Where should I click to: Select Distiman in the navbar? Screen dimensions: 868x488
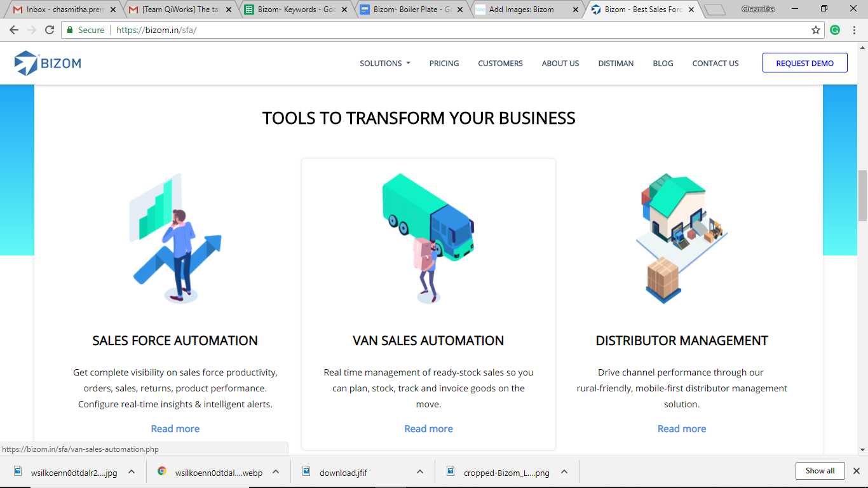pyautogui.click(x=616, y=64)
